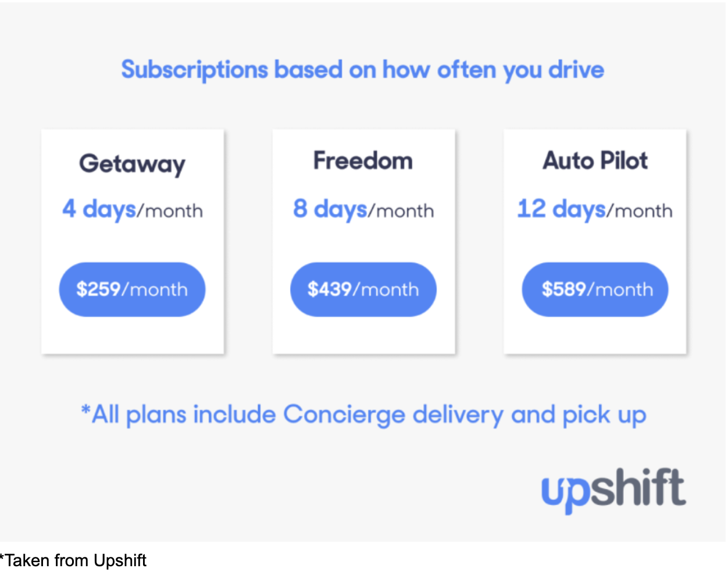Viewport: 728px width, 579px height.
Task: Choose the $589/month Auto Pilot button
Action: [x=595, y=289]
